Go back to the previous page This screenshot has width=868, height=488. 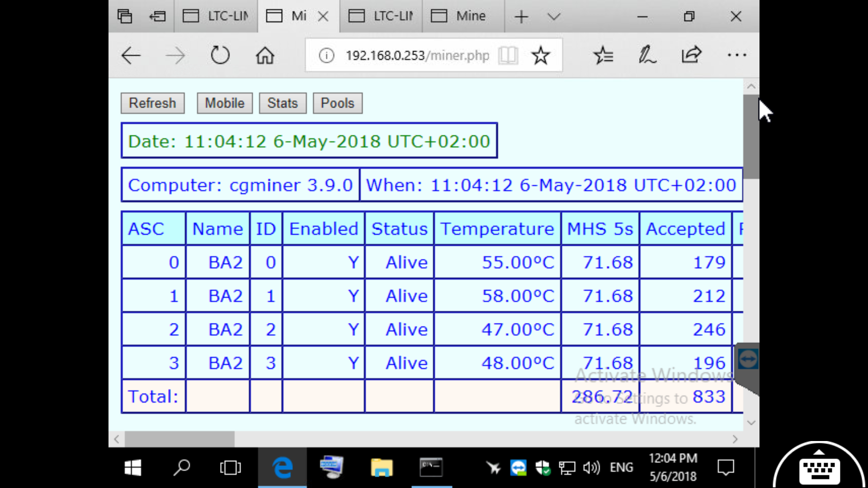coord(131,56)
